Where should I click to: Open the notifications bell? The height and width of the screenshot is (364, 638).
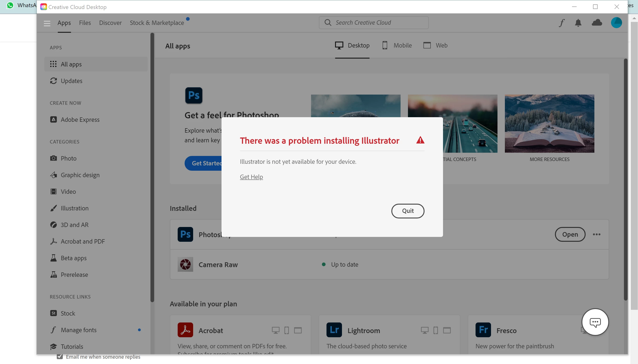[x=578, y=23]
